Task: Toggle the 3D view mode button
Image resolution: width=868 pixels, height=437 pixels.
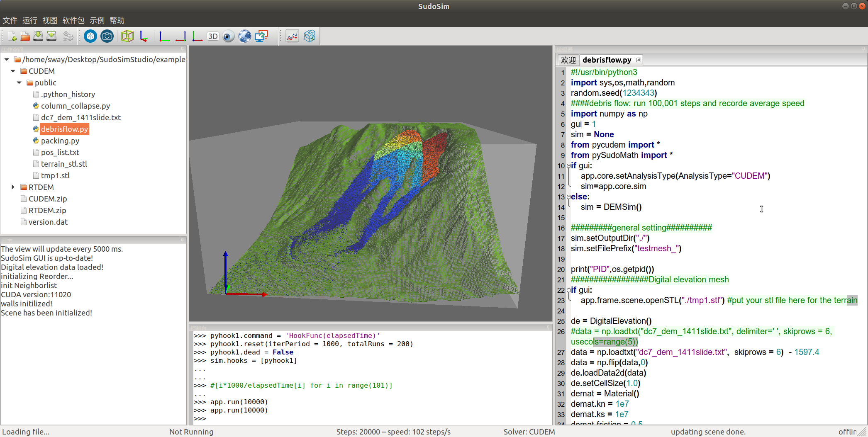Action: coord(213,36)
